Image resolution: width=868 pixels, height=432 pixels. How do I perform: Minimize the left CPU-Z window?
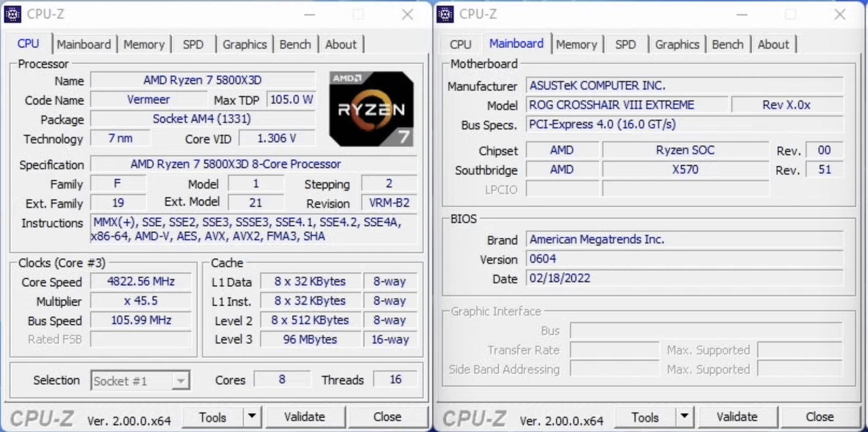click(x=309, y=14)
